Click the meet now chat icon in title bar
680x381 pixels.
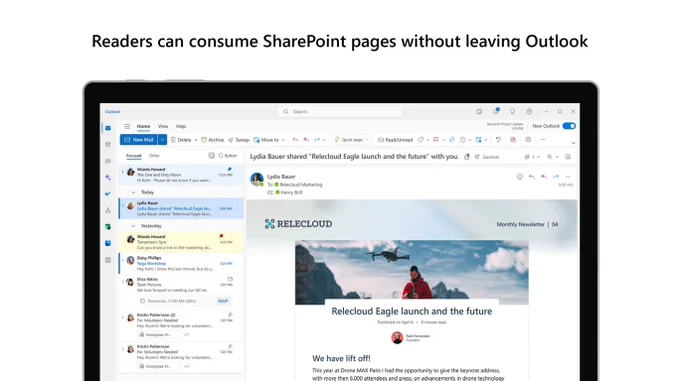[479, 111]
